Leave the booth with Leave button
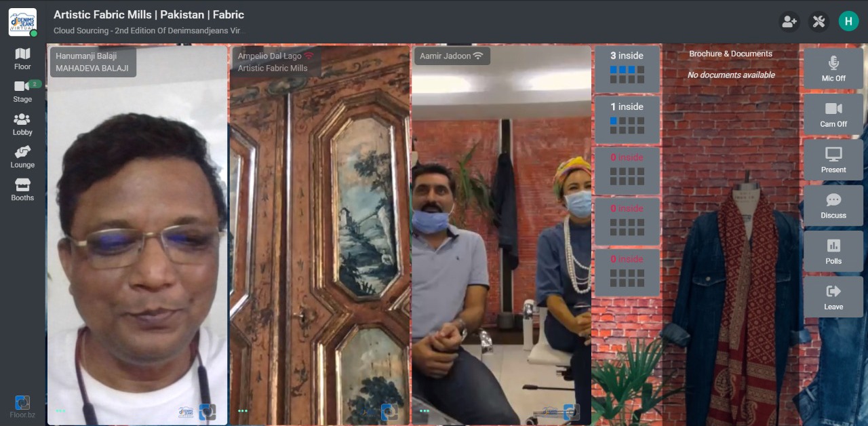This screenshot has width=868, height=426. 833,297
